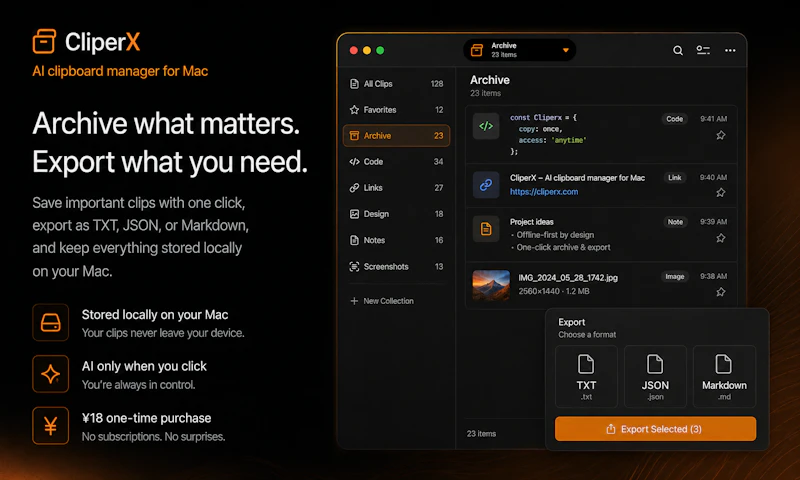
Task: Click the 'Choose a format' label
Action: pyautogui.click(x=587, y=335)
